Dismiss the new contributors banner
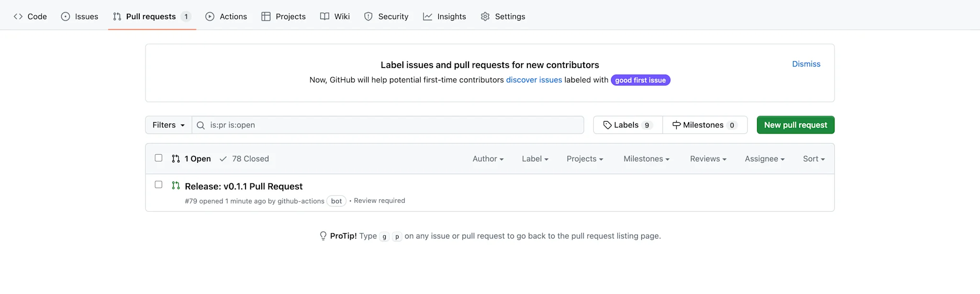This screenshot has height=294, width=980. 806,64
